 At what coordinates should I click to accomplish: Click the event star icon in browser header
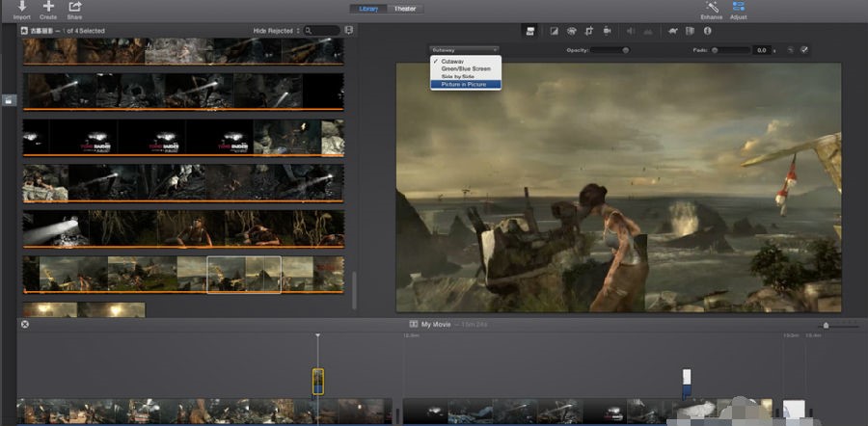[24, 31]
